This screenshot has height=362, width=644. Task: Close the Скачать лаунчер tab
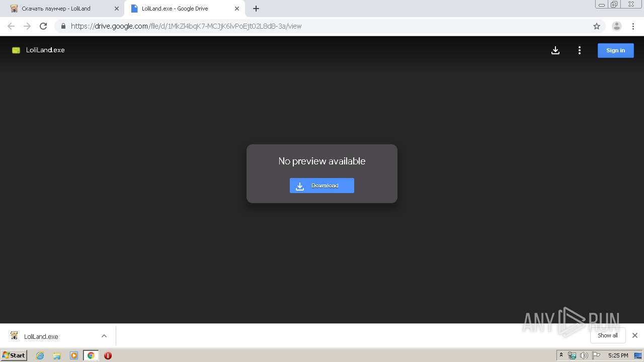[x=117, y=9]
